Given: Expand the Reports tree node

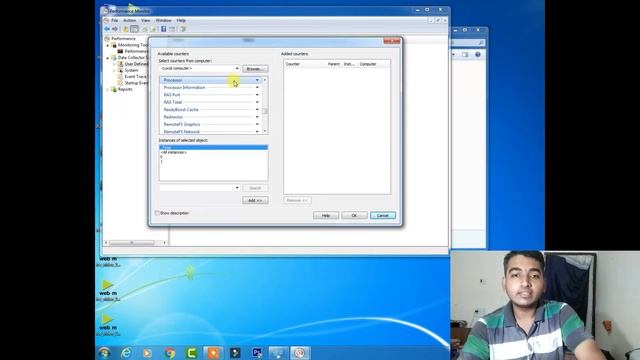Looking at the screenshot, I should 108,89.
